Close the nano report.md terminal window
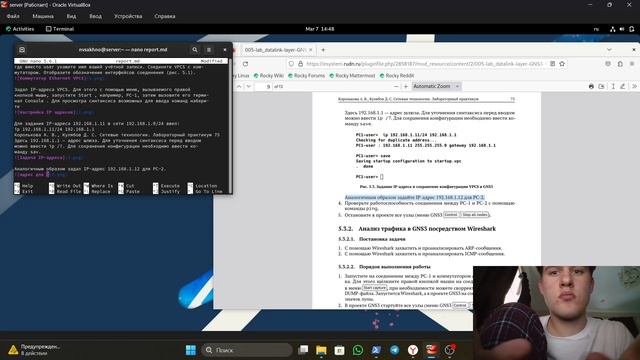Image resolution: width=640 pixels, height=360 pixels. tap(224, 50)
